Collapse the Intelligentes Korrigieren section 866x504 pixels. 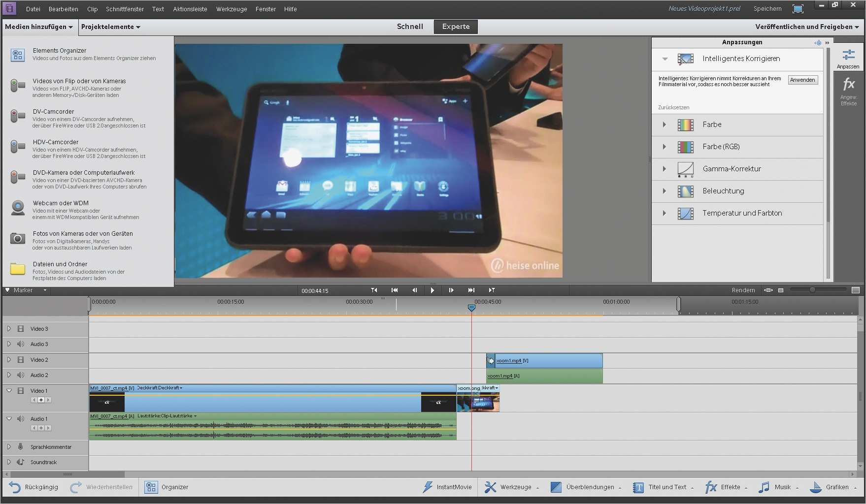tap(664, 59)
